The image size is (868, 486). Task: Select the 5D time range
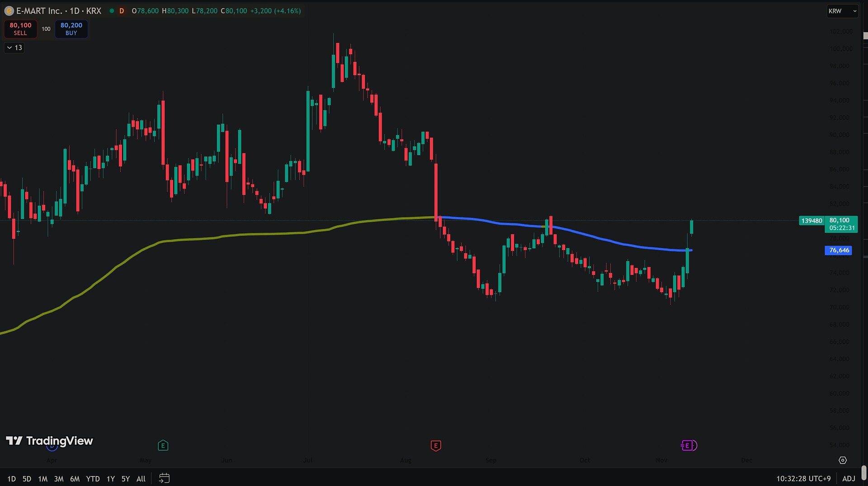(27, 479)
